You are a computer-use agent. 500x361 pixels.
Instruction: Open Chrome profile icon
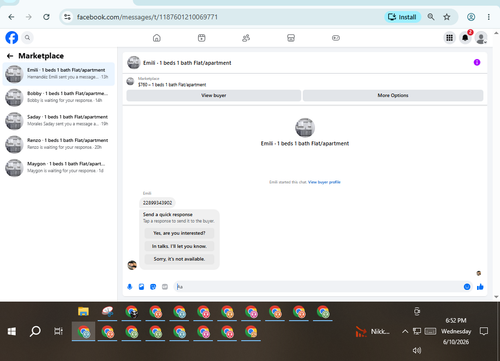[471, 17]
